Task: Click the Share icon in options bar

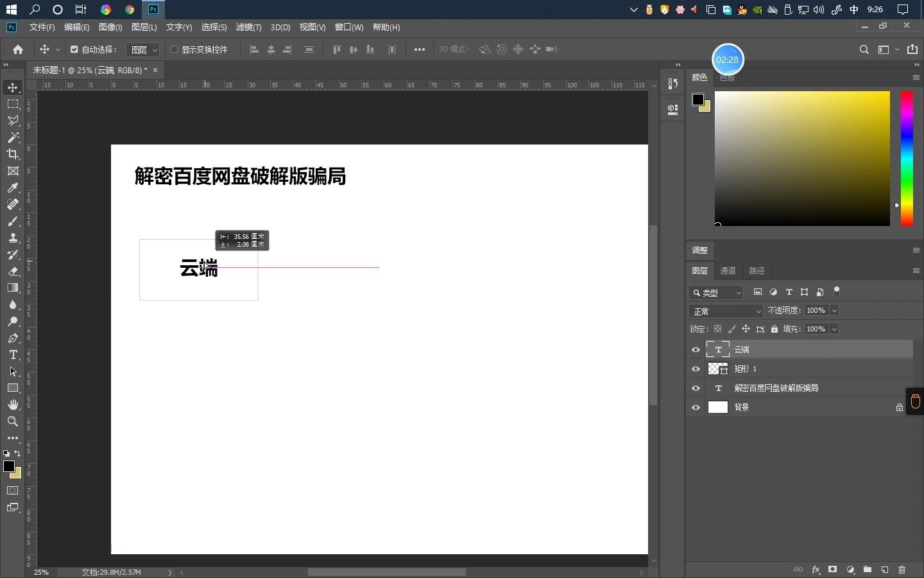Action: click(912, 49)
